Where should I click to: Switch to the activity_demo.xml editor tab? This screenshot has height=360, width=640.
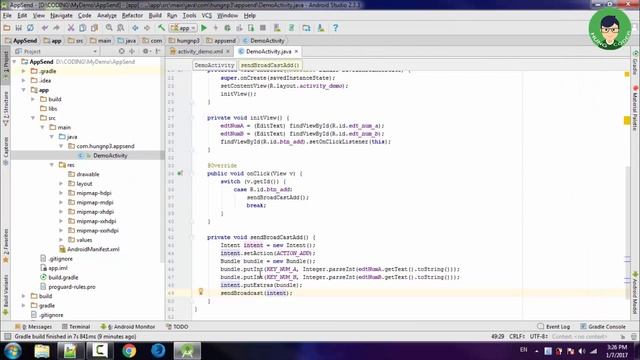200,51
